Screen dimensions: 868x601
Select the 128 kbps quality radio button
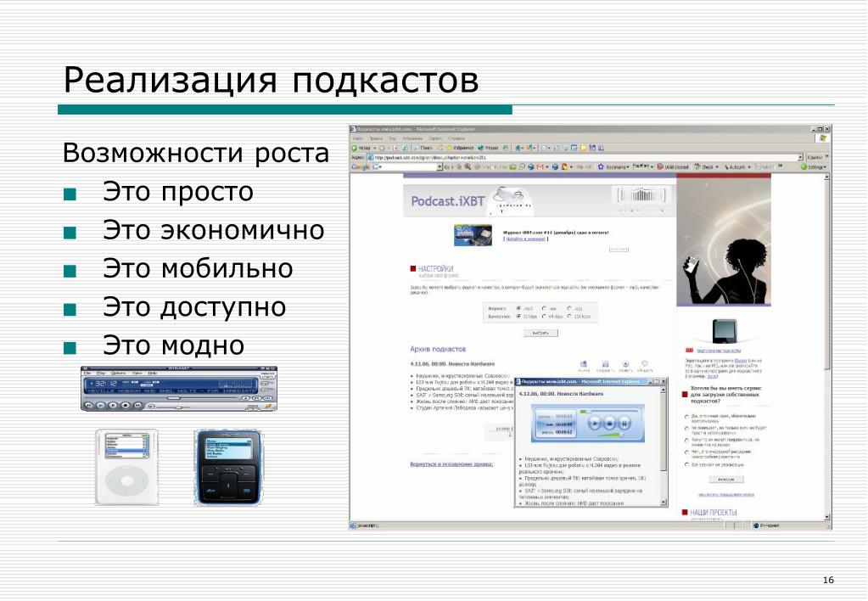click(569, 317)
